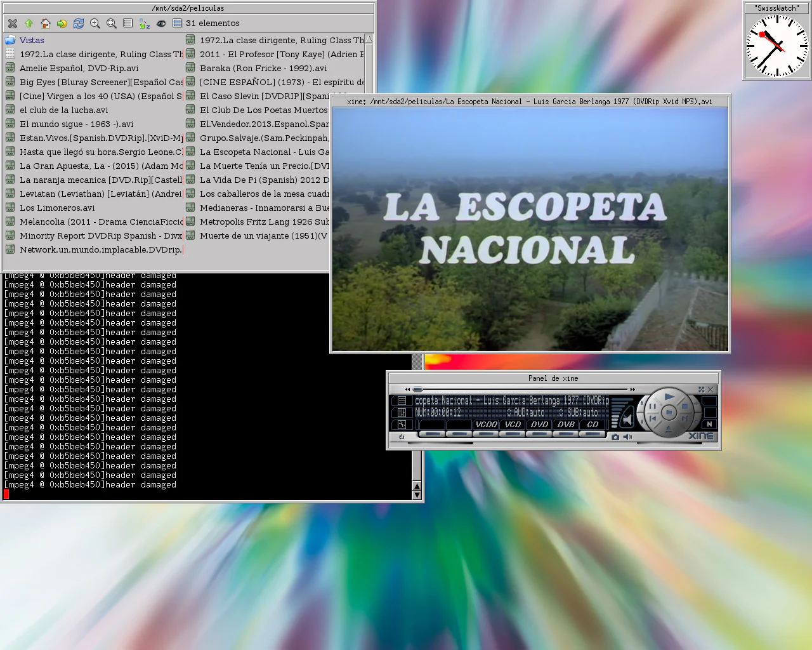Click terminal scrollbar up arrow

417,486
